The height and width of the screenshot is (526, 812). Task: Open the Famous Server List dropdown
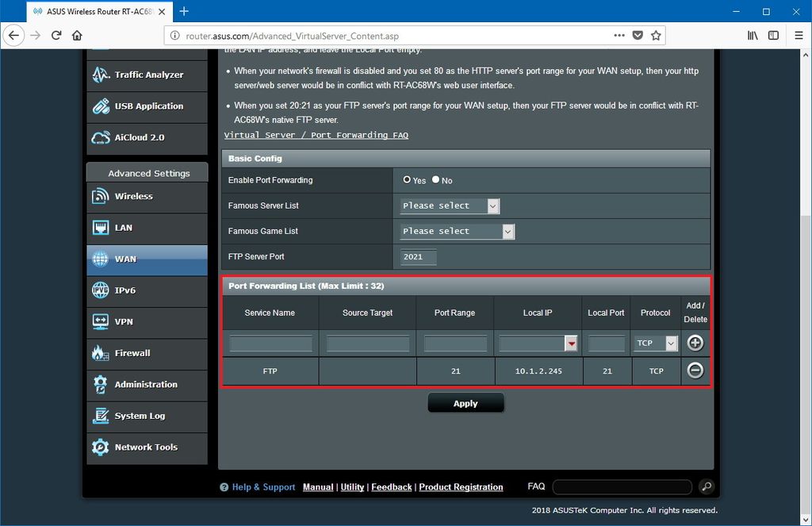(x=450, y=205)
